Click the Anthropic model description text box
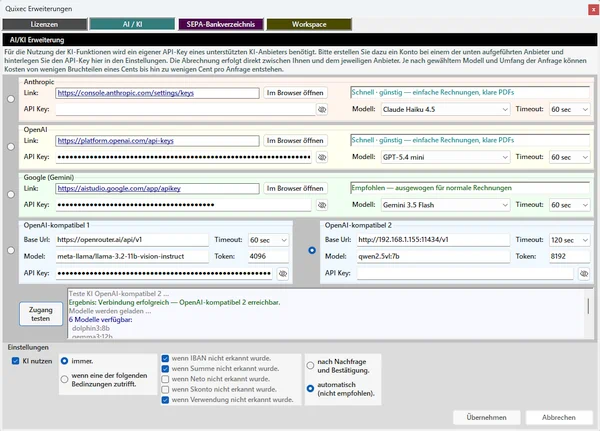This screenshot has height=431, width=600. pos(470,93)
